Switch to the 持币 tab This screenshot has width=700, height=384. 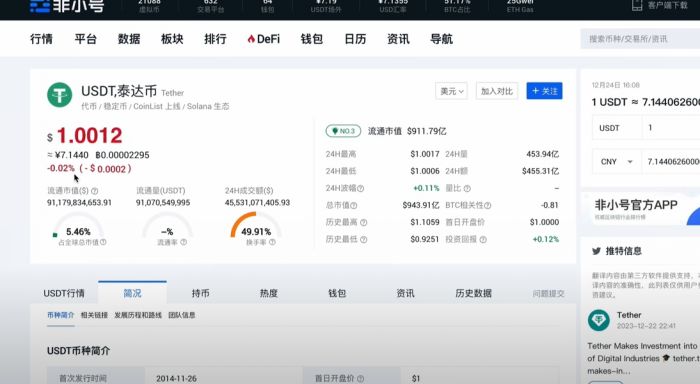(x=200, y=293)
